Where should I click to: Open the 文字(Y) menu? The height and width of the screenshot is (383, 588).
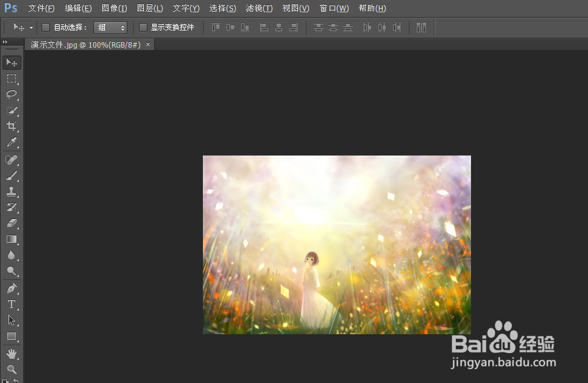tap(186, 8)
